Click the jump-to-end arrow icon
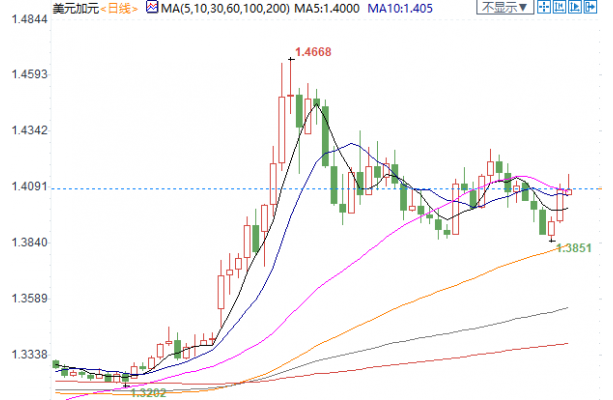 coord(590,7)
